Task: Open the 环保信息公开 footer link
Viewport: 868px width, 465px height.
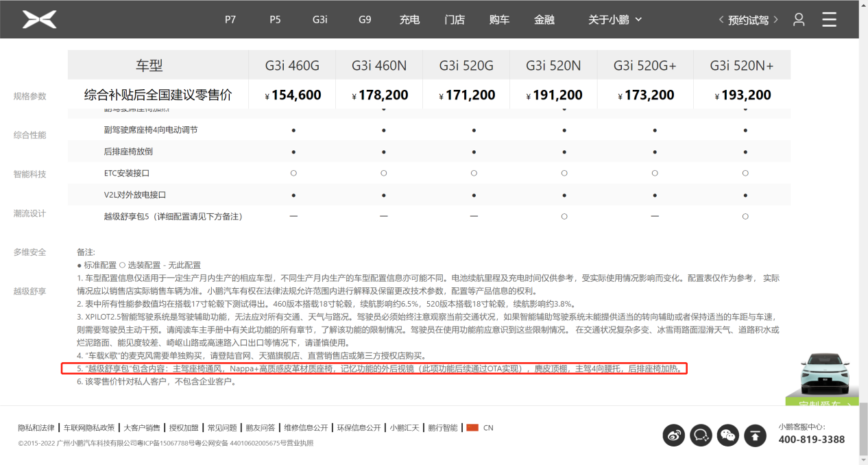Action: point(359,427)
